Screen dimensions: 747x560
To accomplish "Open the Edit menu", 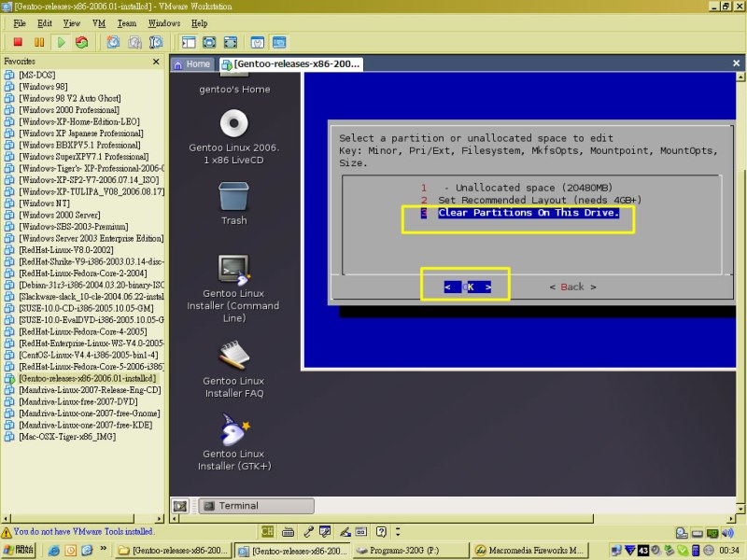I will tap(45, 23).
